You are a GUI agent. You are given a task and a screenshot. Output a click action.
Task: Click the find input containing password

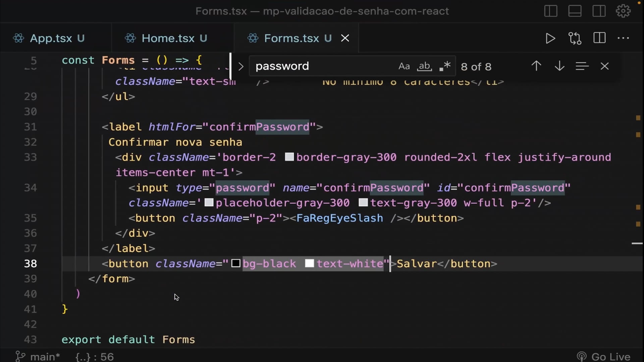[x=322, y=66]
